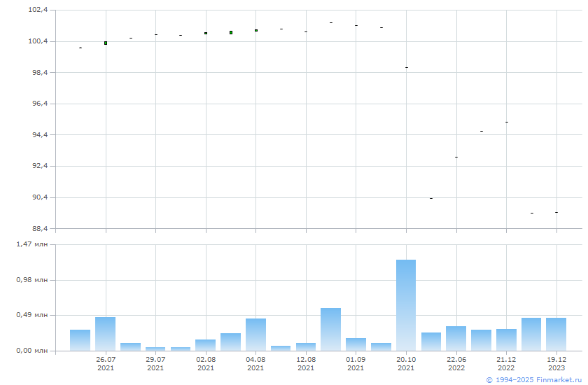588x385 pixels.
Task: Click the '0,98 млн' volume axis label
Action: click(x=32, y=280)
